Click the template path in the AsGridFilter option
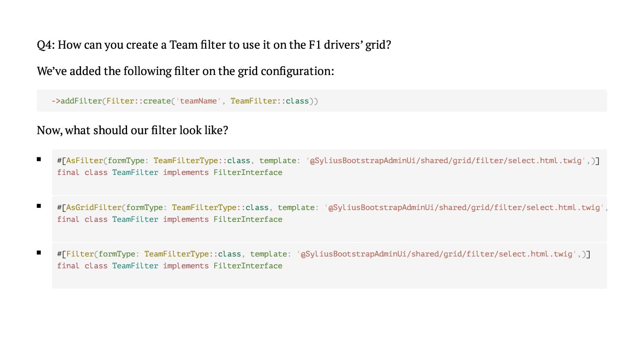 [x=464, y=207]
